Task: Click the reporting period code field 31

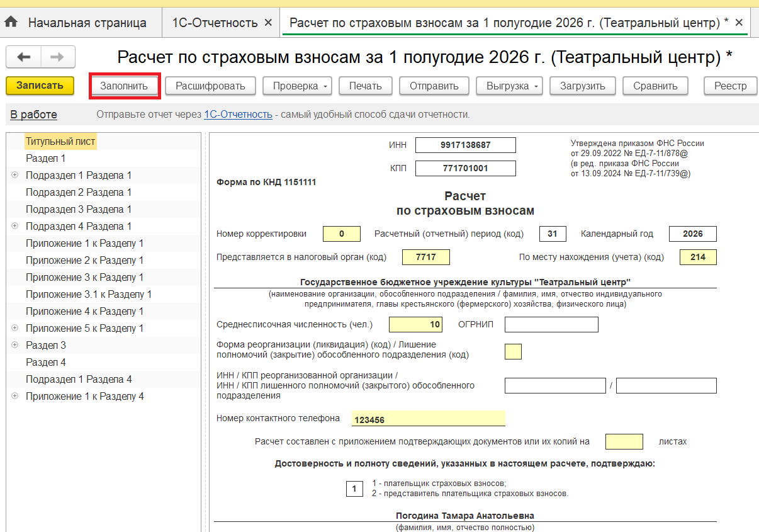Action: click(553, 234)
